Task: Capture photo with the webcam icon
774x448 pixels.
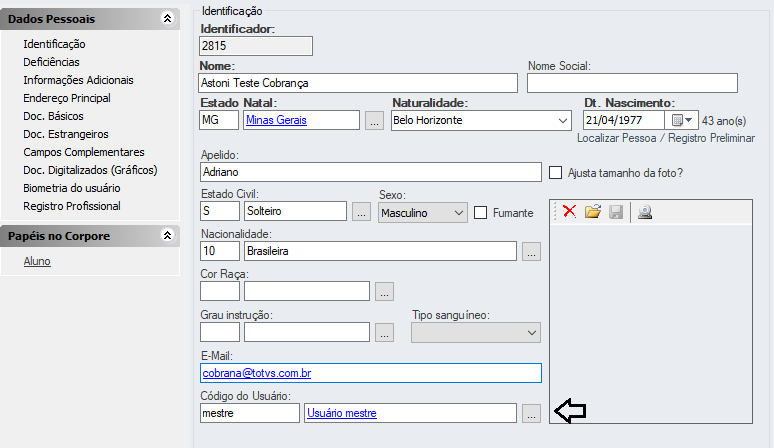Action: click(645, 212)
